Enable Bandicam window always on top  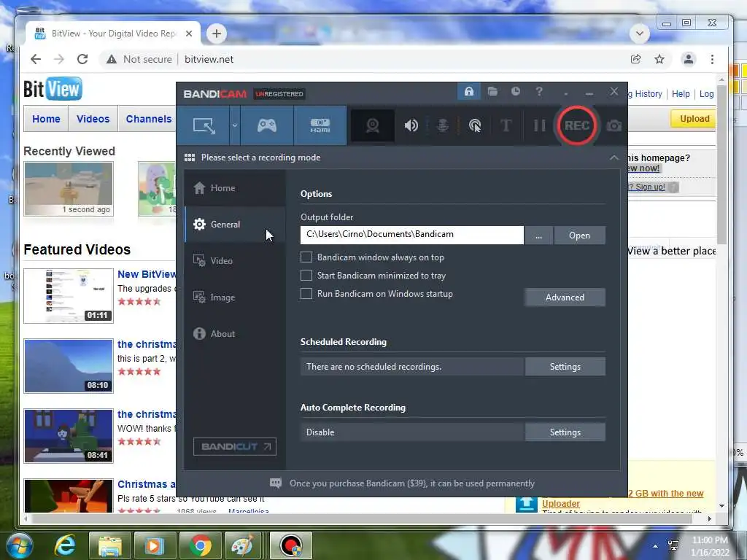click(306, 257)
